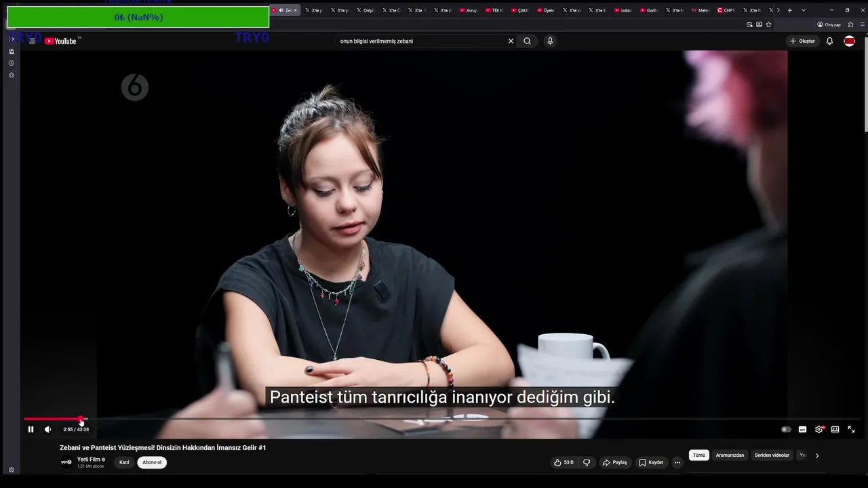This screenshot has height=488, width=868.
Task: Open the Oluştur create button
Action: point(802,41)
